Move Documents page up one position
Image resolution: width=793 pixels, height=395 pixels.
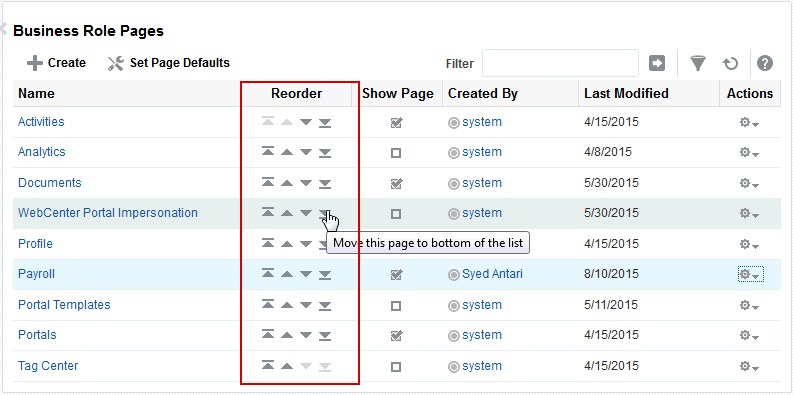coord(287,183)
